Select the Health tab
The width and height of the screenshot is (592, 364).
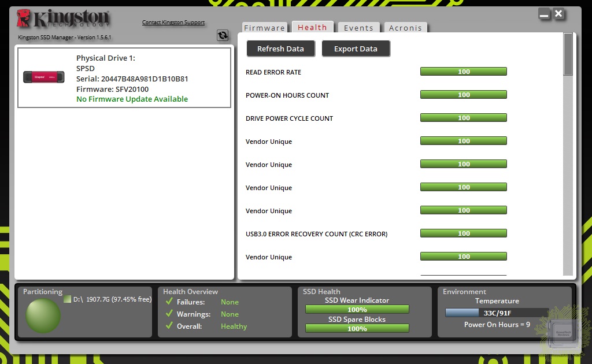312,27
